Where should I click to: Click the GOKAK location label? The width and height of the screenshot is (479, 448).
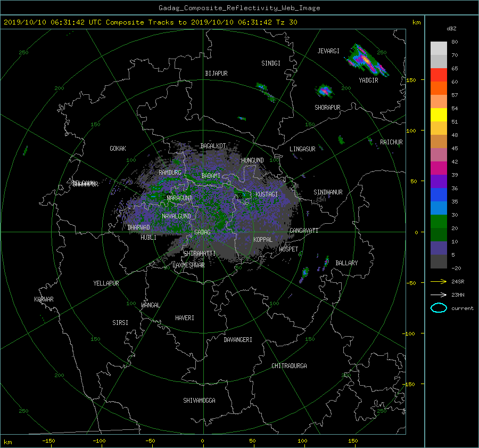(x=118, y=149)
